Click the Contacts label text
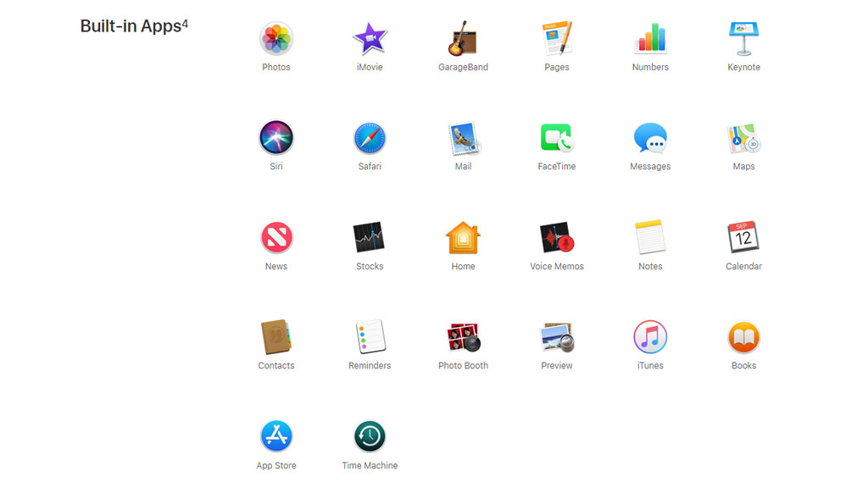This screenshot has width=868, height=498. (x=276, y=365)
